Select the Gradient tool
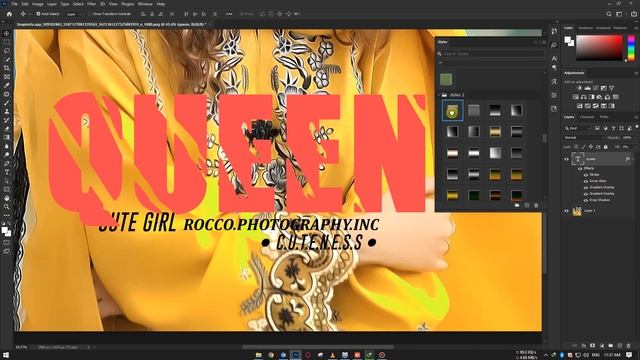Screen dimensions: 640x360 pyautogui.click(x=7, y=137)
